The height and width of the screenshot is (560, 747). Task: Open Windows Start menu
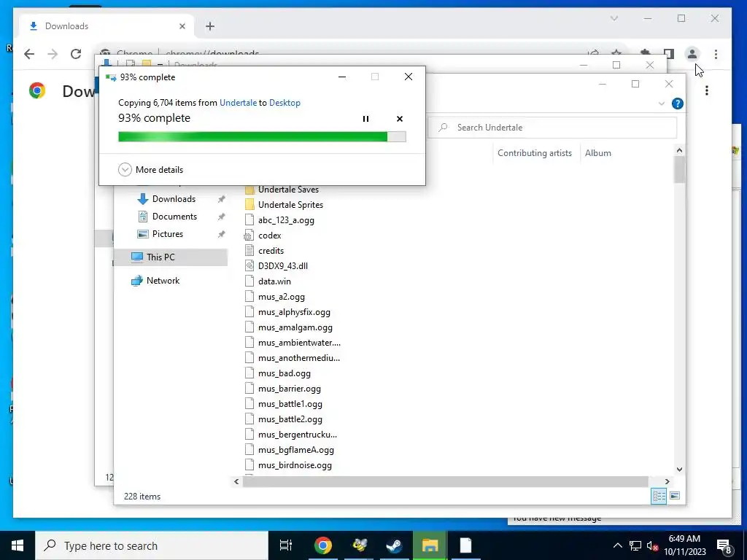18,545
